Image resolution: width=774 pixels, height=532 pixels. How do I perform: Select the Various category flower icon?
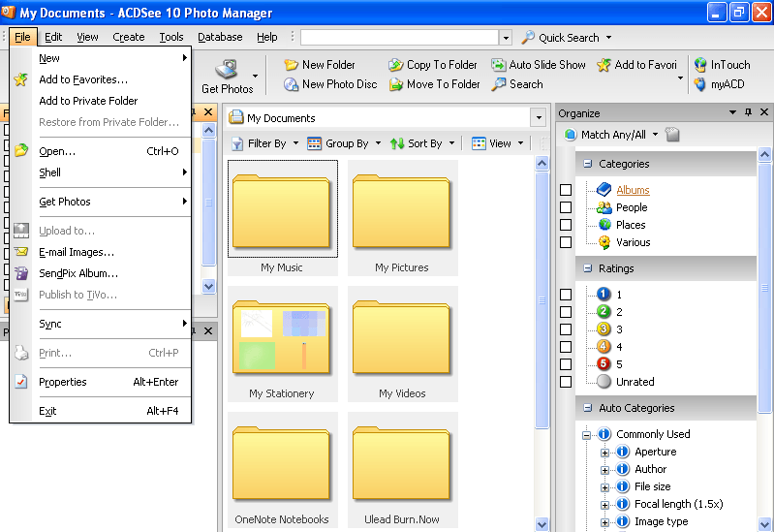coord(604,242)
